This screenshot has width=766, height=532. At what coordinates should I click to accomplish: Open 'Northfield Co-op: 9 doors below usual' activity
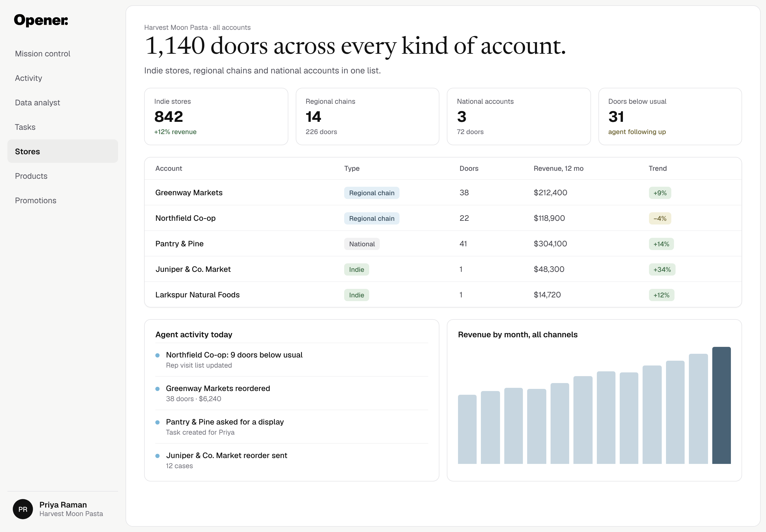pos(292,360)
